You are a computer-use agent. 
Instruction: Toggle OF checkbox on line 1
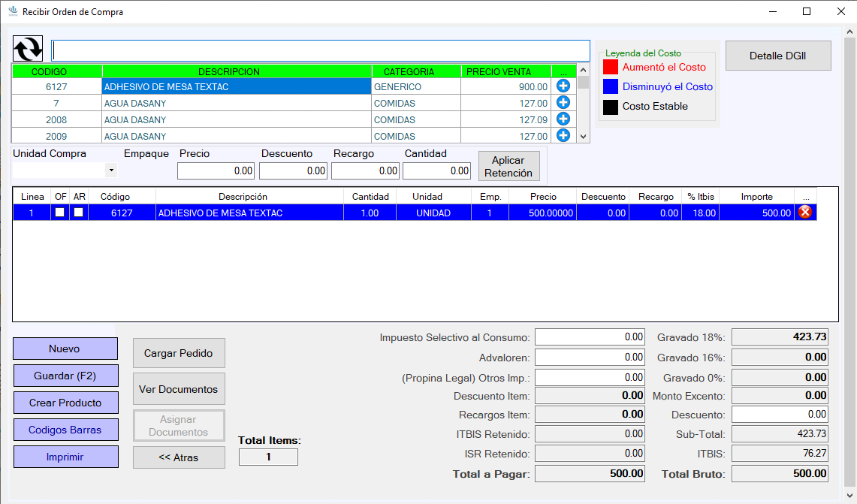60,212
